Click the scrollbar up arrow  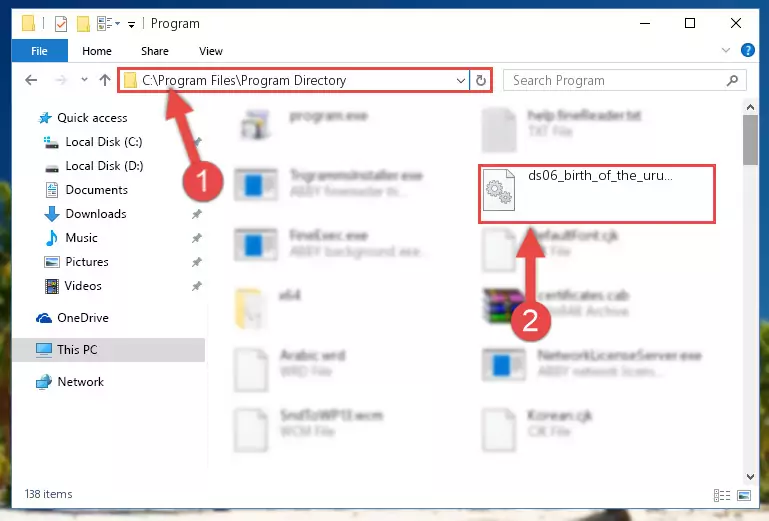coord(750,107)
